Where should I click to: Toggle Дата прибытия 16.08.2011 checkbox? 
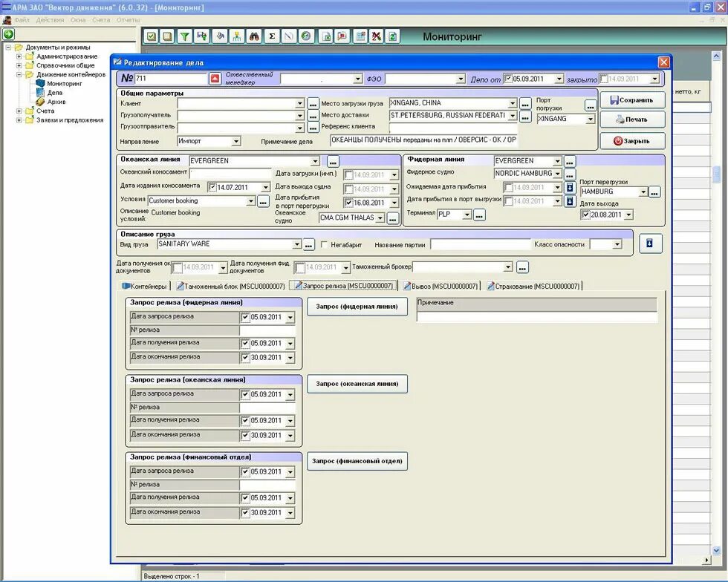tap(348, 203)
